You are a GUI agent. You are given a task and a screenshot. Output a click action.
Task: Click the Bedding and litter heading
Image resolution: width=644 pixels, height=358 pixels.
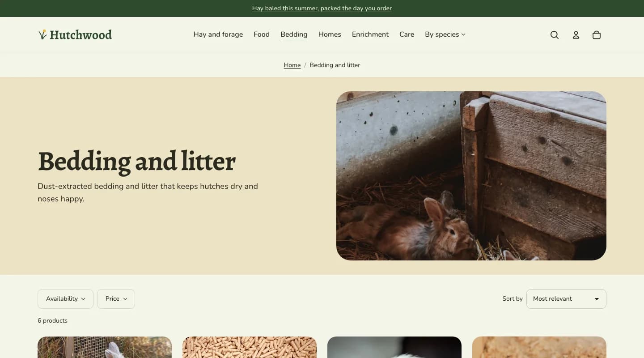click(137, 161)
